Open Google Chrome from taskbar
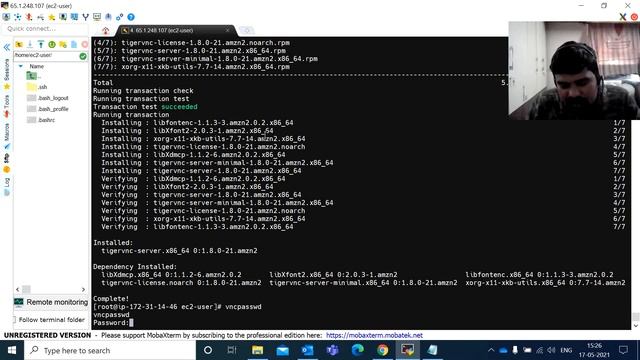This screenshot has width=640, height=360. [382, 350]
